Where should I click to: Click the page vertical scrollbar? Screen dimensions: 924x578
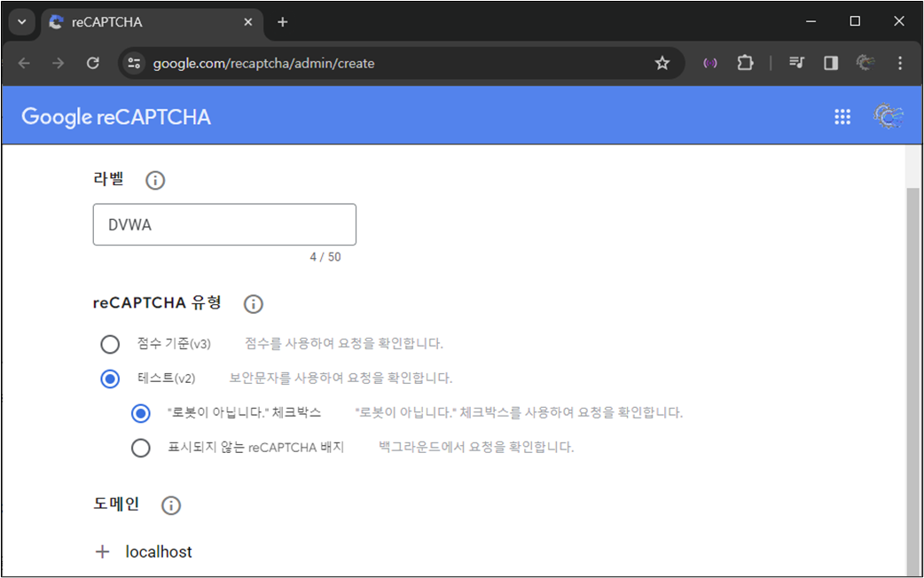tap(912, 380)
